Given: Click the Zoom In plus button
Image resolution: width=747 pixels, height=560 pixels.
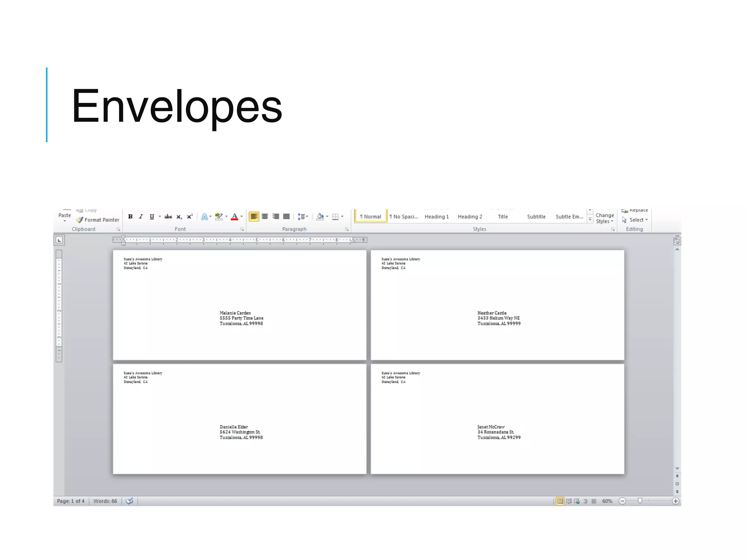Looking at the screenshot, I should coord(676,501).
